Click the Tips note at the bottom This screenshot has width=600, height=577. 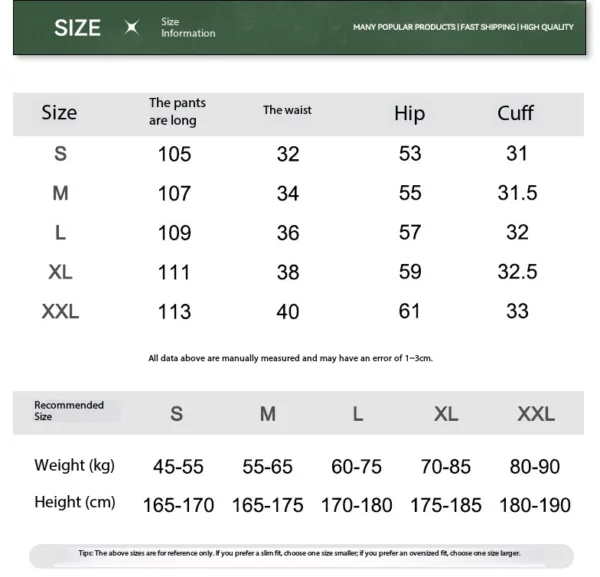pos(299,553)
